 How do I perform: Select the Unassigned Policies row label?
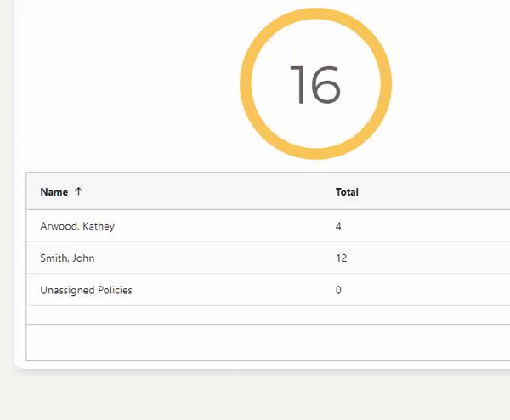click(x=86, y=290)
